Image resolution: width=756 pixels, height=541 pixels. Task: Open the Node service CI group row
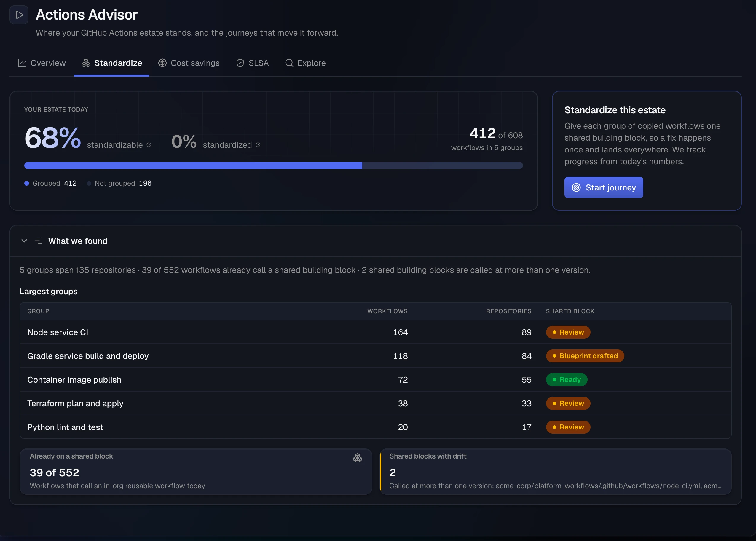(x=376, y=332)
